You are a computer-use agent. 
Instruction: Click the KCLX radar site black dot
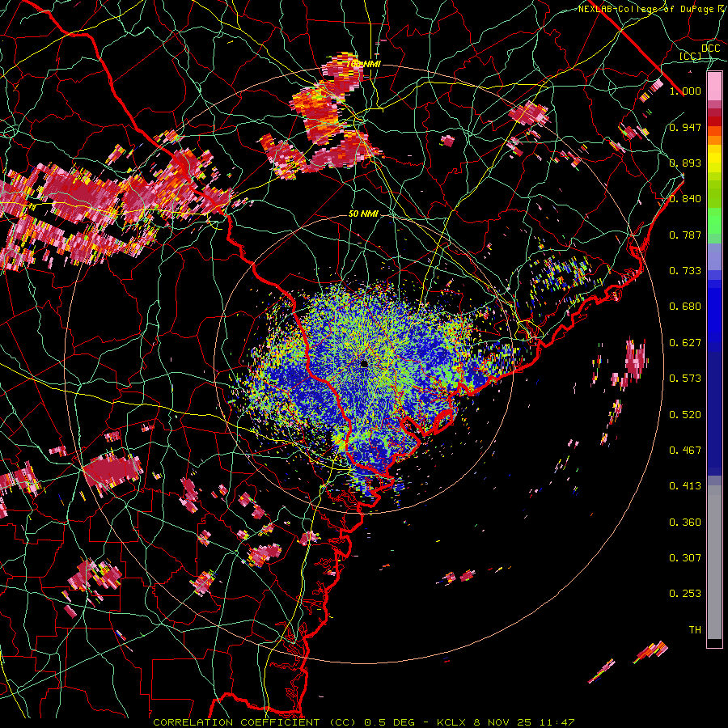pos(364,364)
